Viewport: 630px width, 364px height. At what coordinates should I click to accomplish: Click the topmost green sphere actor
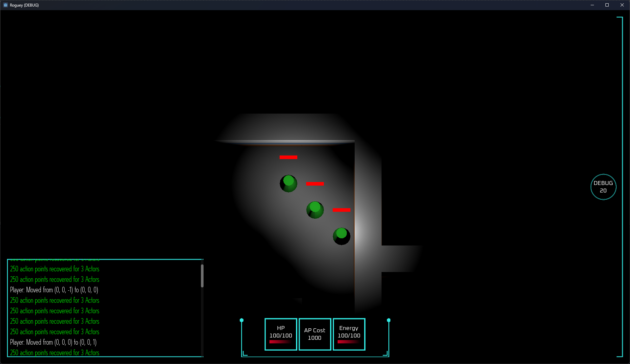(288, 183)
